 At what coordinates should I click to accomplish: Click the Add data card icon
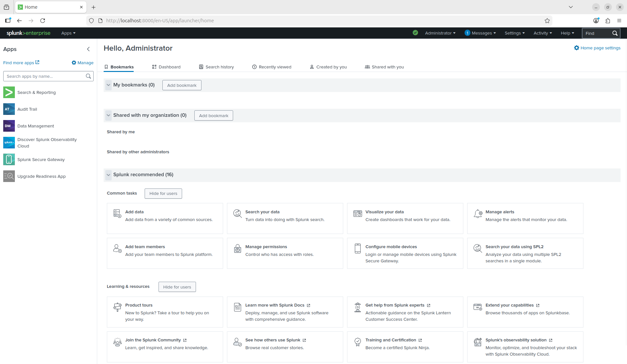click(x=117, y=213)
